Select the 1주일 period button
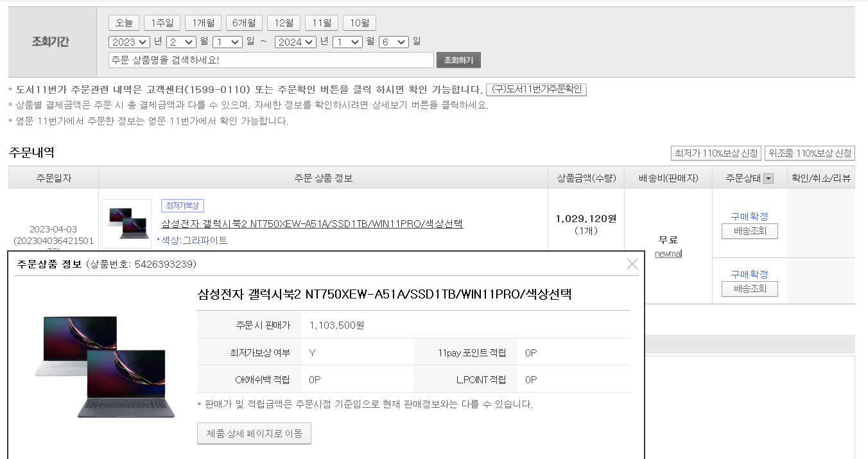The width and height of the screenshot is (868, 459). tap(162, 23)
